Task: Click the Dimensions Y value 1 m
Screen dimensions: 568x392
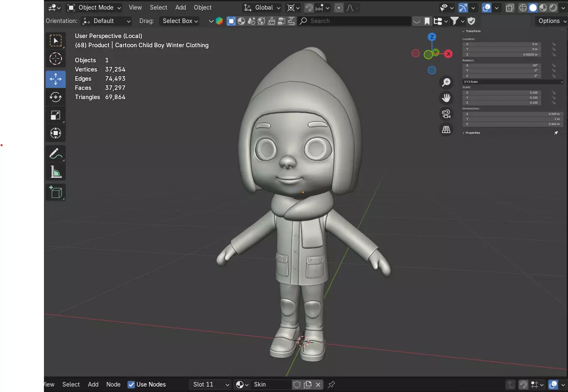Action: click(x=513, y=119)
